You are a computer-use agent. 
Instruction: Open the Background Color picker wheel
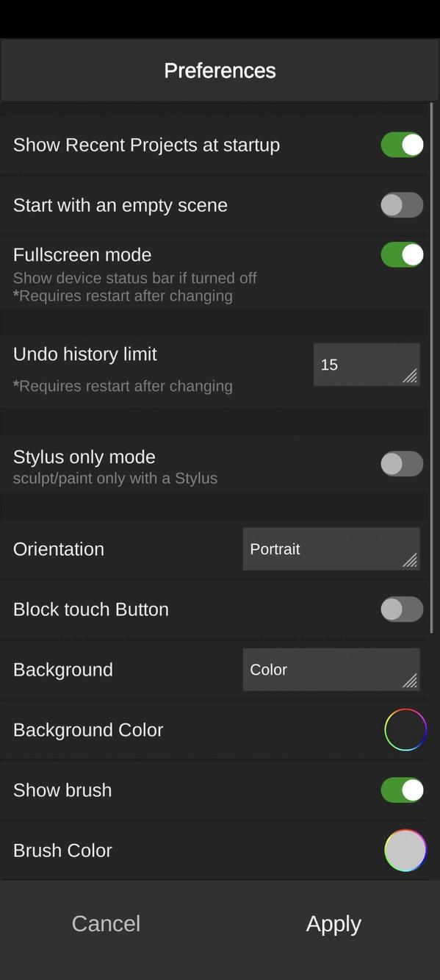click(x=405, y=729)
